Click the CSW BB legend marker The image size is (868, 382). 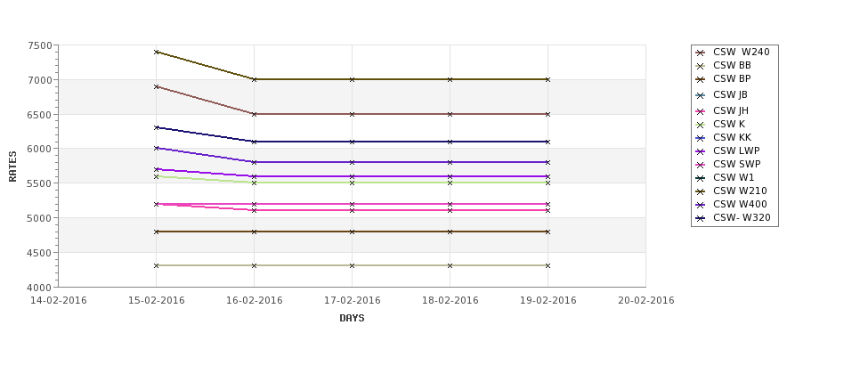pos(701,66)
